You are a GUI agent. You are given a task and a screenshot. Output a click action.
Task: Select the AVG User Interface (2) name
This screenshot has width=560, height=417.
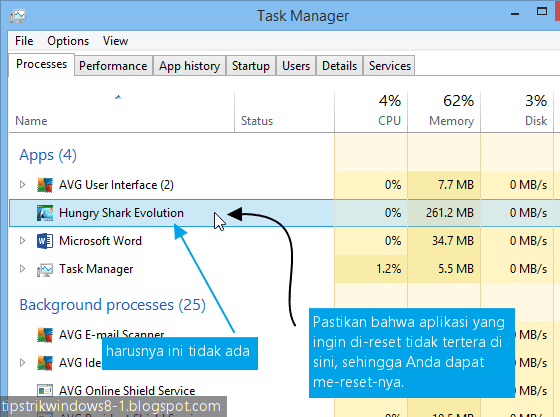[116, 185]
